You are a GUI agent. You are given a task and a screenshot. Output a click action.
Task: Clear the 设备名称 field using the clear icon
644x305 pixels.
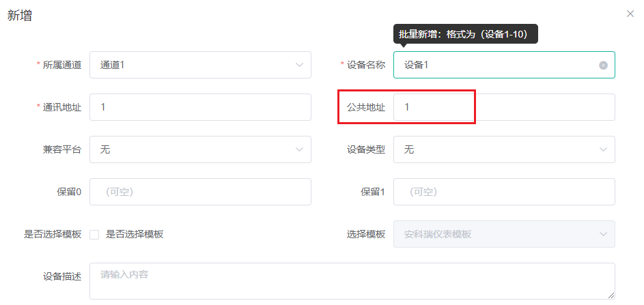[603, 65]
